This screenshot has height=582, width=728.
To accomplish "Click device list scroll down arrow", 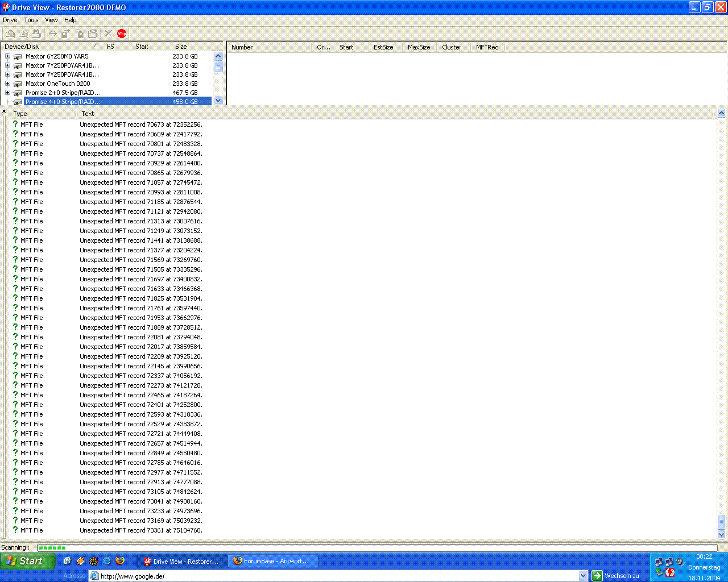I will [x=218, y=101].
